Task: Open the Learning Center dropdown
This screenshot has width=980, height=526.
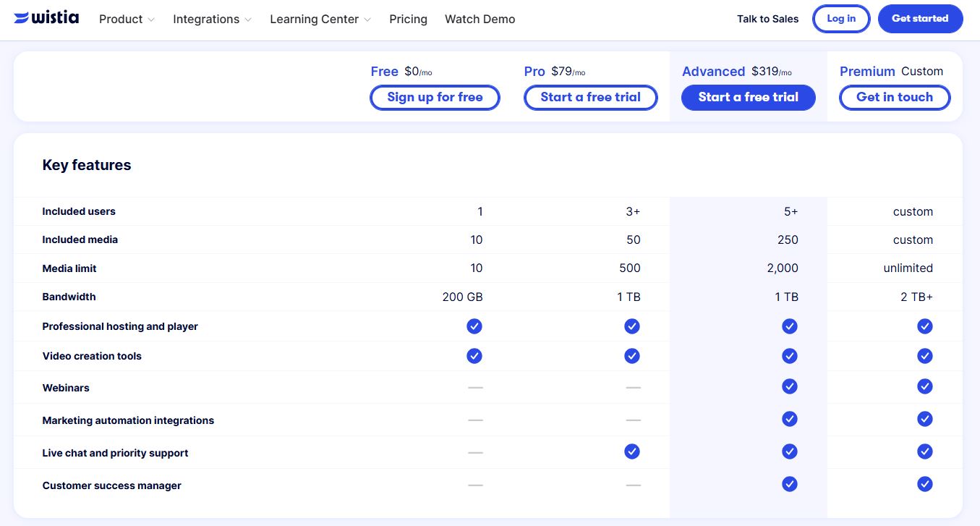Action: 320,19
